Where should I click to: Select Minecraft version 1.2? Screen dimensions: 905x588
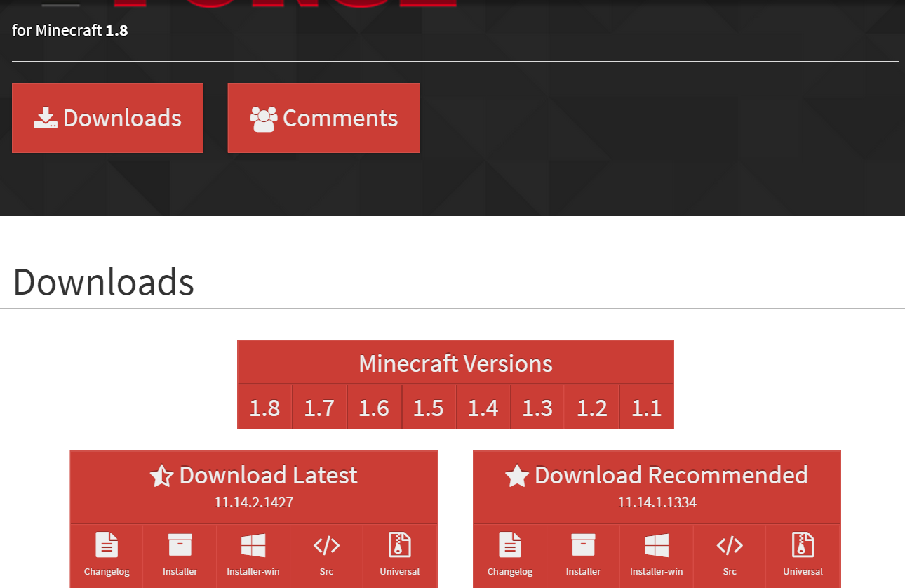[x=591, y=407]
